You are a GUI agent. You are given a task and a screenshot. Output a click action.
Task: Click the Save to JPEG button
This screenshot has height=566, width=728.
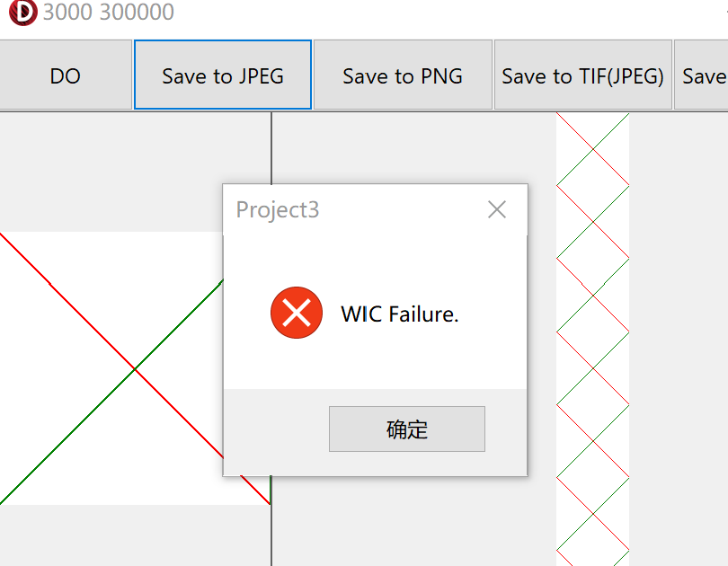point(223,75)
